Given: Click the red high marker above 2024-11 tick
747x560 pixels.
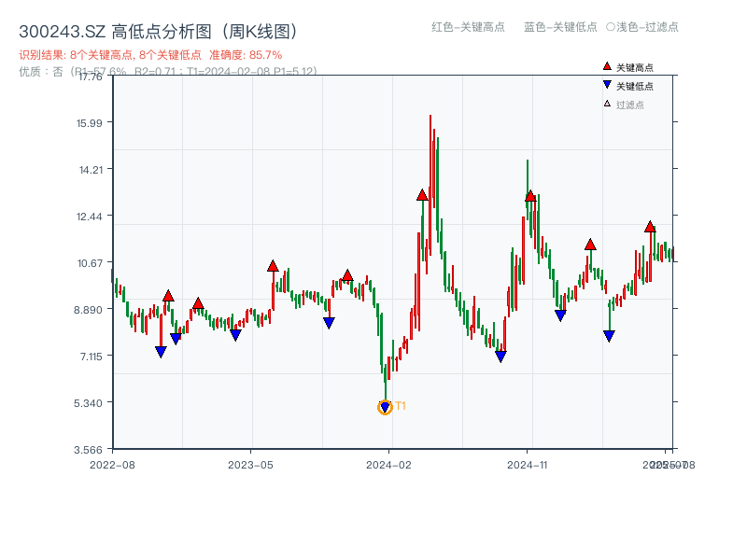Looking at the screenshot, I should [530, 196].
